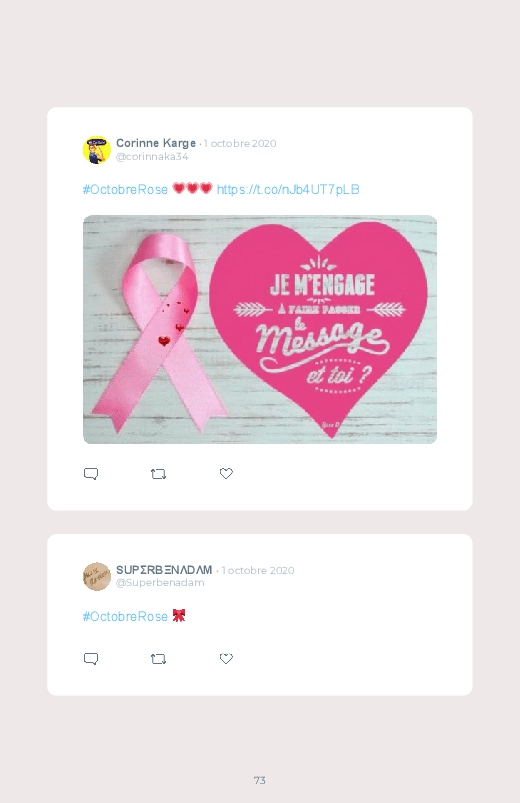Click retweet icon on Corinne Karge tweet
The image size is (520, 803).
(x=158, y=474)
